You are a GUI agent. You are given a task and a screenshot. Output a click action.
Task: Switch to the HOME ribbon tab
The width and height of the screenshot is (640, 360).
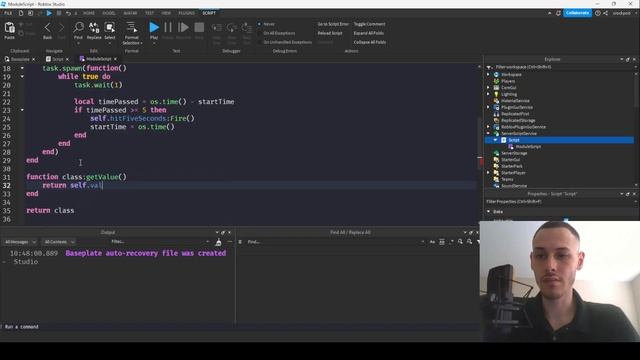coord(89,13)
